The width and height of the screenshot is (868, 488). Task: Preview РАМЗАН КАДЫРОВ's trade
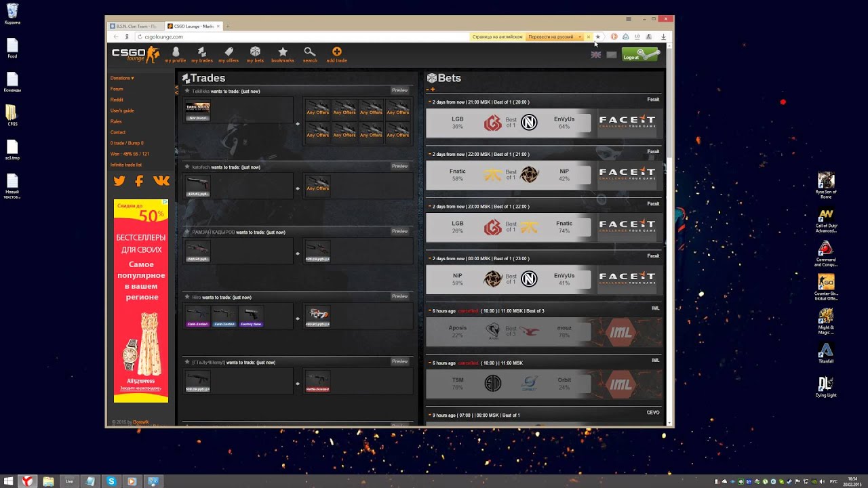coord(400,231)
